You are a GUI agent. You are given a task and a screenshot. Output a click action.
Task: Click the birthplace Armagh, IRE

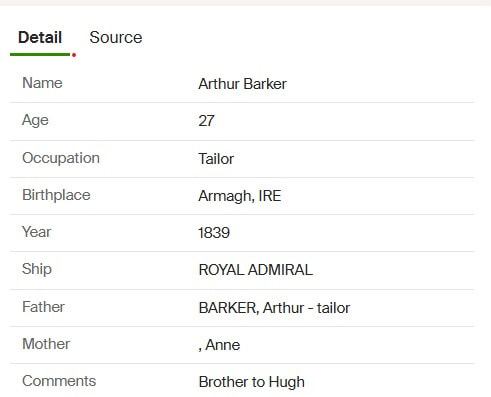pyautogui.click(x=240, y=196)
